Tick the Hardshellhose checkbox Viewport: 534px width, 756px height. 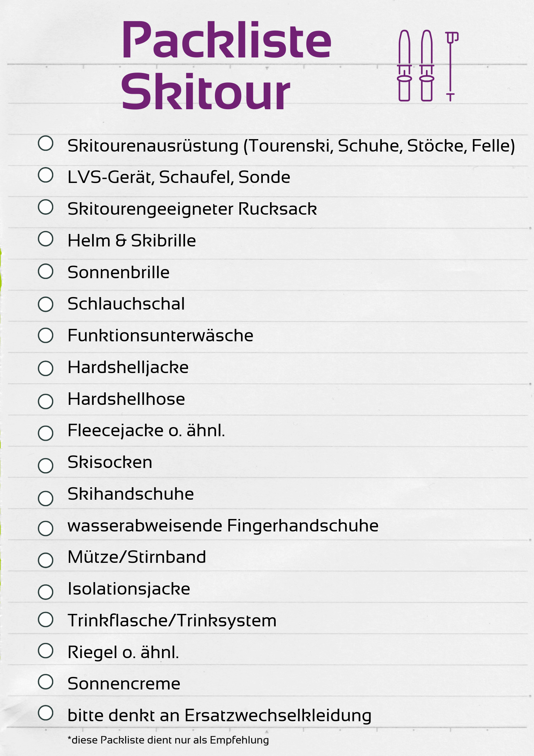46,401
